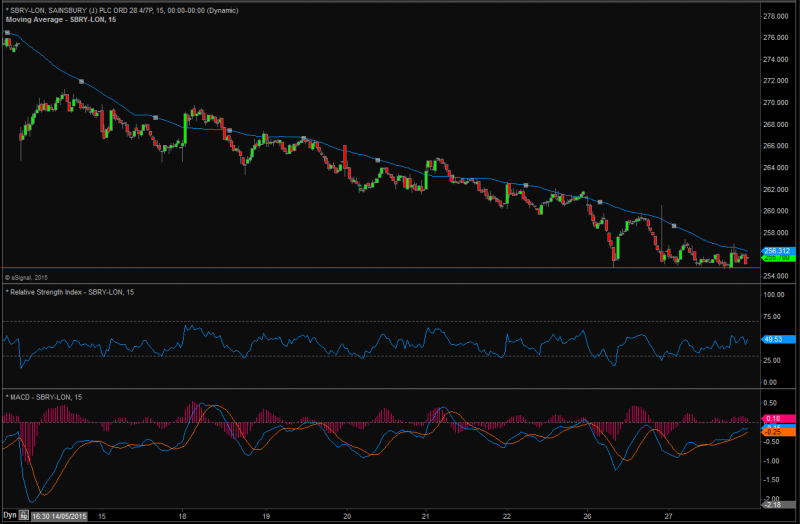
Task: Select the 16:30 14/05/2015 date field
Action: pos(60,516)
